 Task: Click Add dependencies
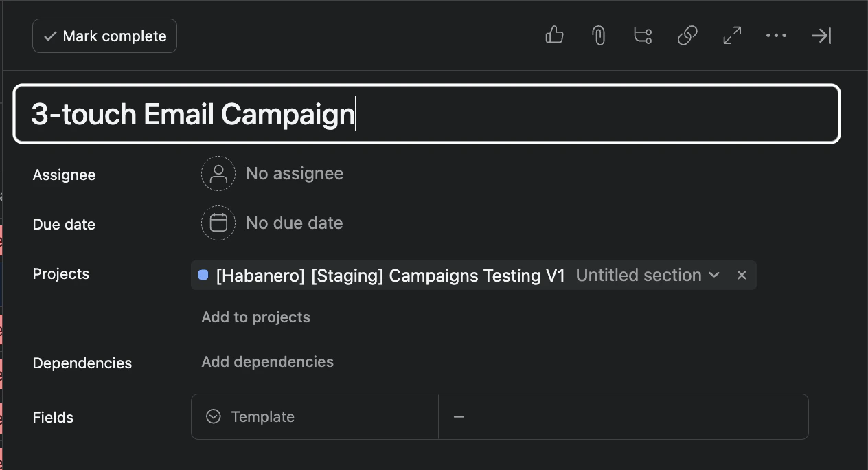[267, 362]
